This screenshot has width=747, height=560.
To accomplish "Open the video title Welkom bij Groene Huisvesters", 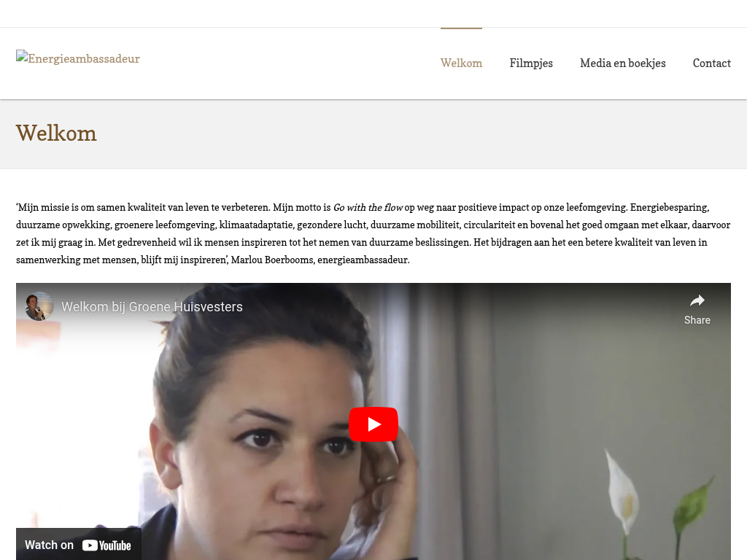I will pyautogui.click(x=152, y=307).
